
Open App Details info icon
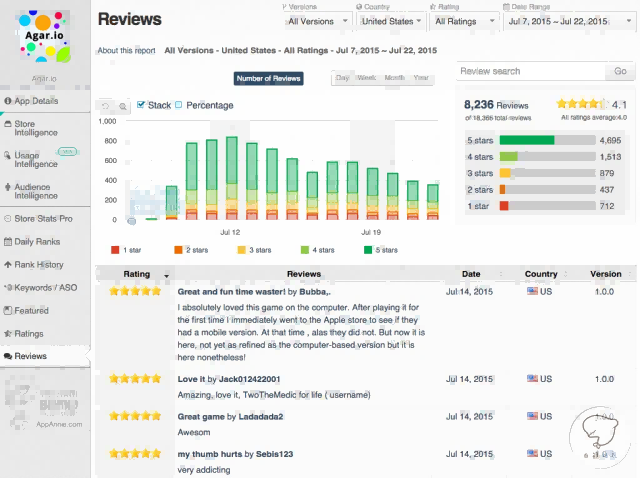click(x=7, y=101)
